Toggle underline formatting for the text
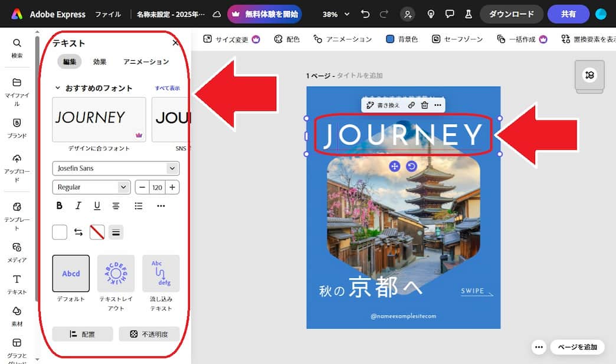Viewport: 616px width, 364px height. click(97, 205)
